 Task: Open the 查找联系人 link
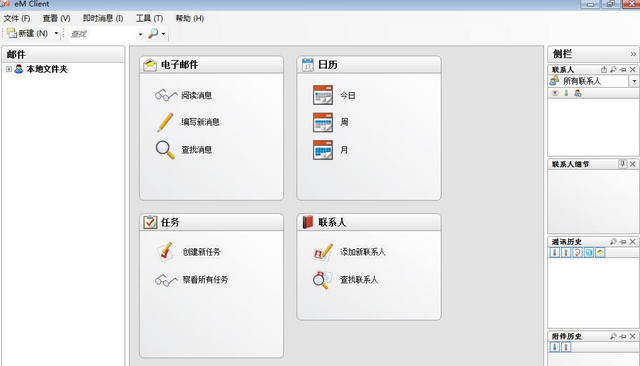[x=359, y=279]
